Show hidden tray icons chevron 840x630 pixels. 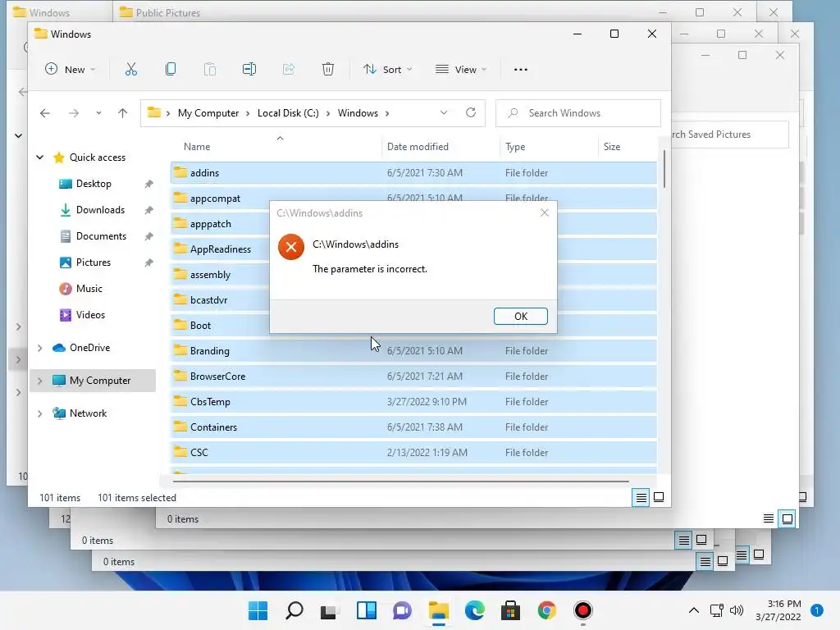point(694,610)
